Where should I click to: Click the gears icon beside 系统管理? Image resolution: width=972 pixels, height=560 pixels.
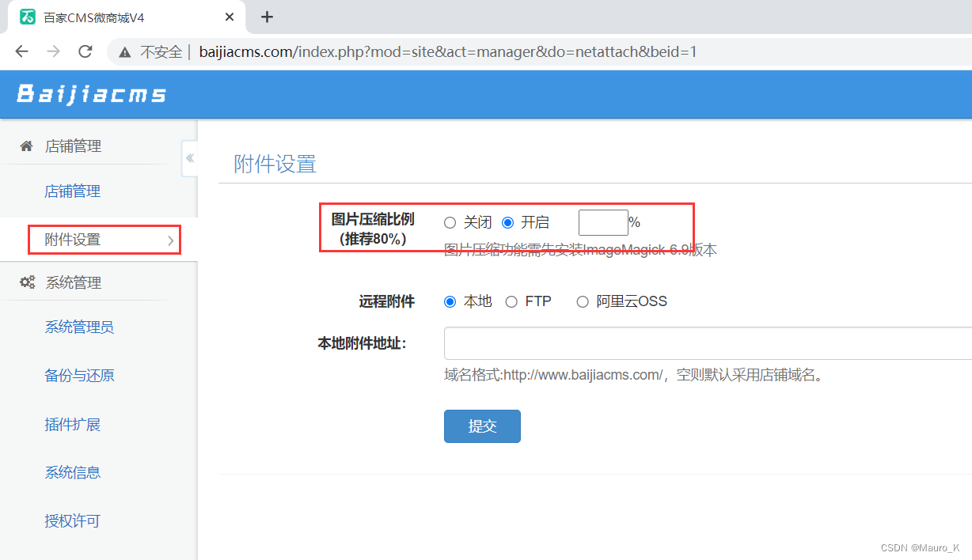pos(26,282)
